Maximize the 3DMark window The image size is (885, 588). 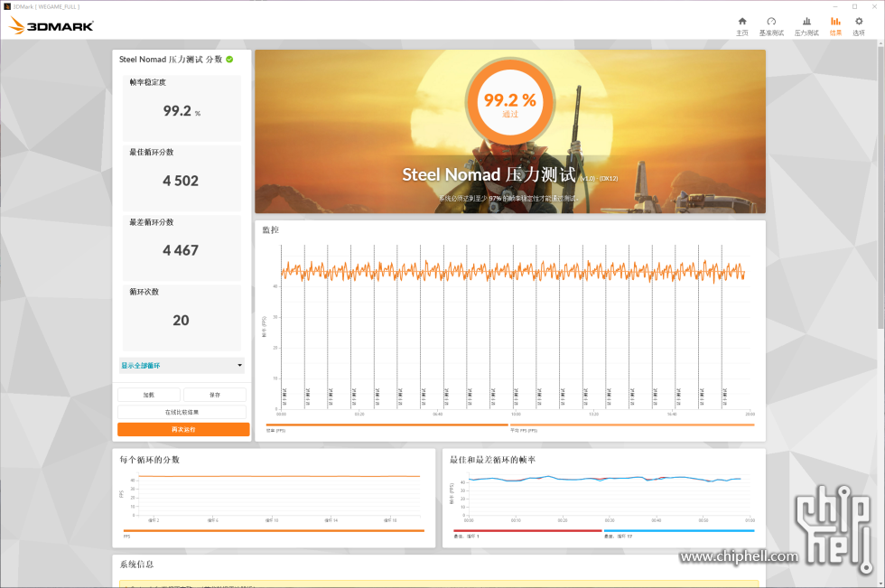(854, 6)
